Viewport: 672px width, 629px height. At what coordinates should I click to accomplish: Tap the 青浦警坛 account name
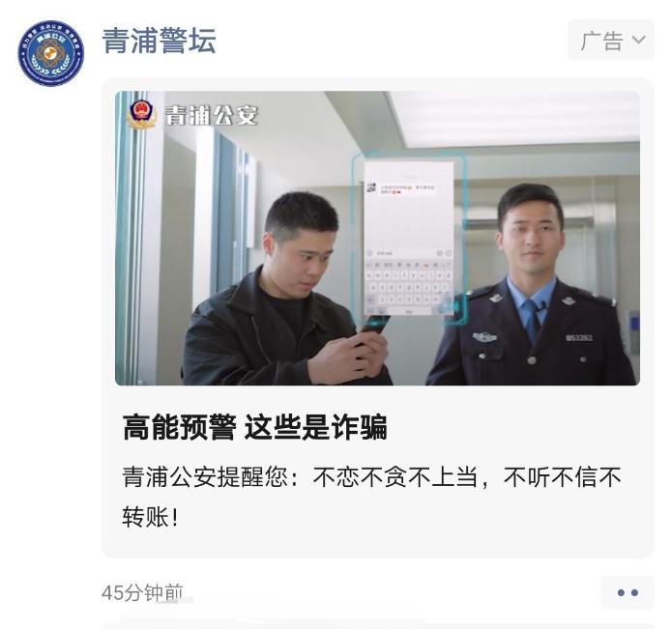coord(159,41)
